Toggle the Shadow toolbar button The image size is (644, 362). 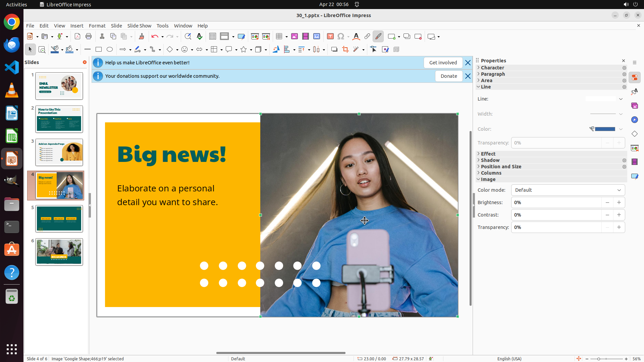[x=334, y=50]
